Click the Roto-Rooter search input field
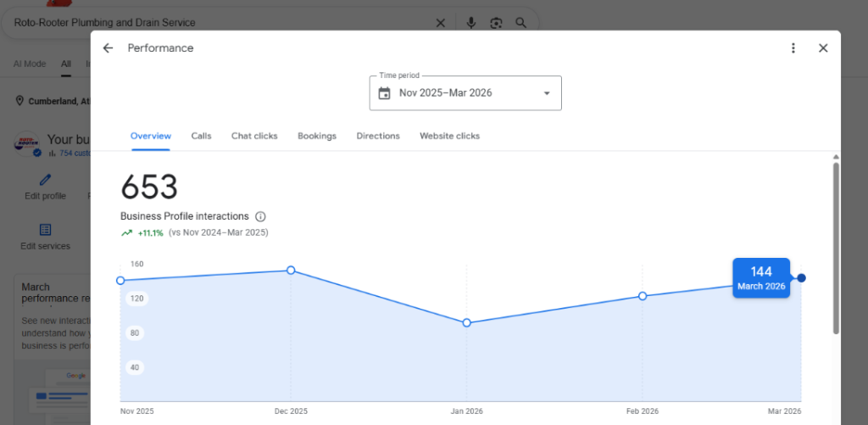This screenshot has width=868, height=425. [x=221, y=23]
